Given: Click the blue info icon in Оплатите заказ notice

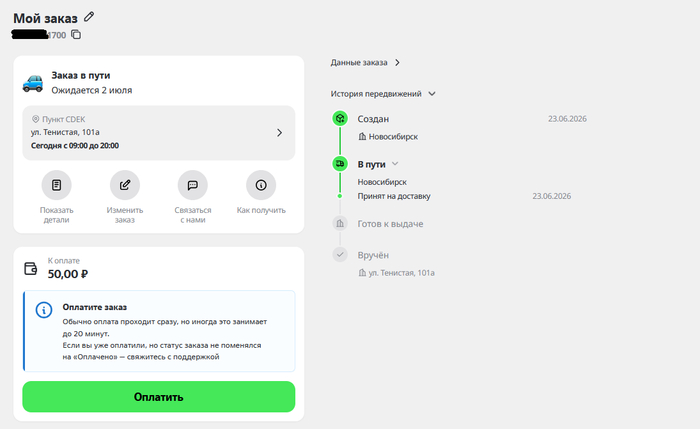Looking at the screenshot, I should tap(44, 310).
